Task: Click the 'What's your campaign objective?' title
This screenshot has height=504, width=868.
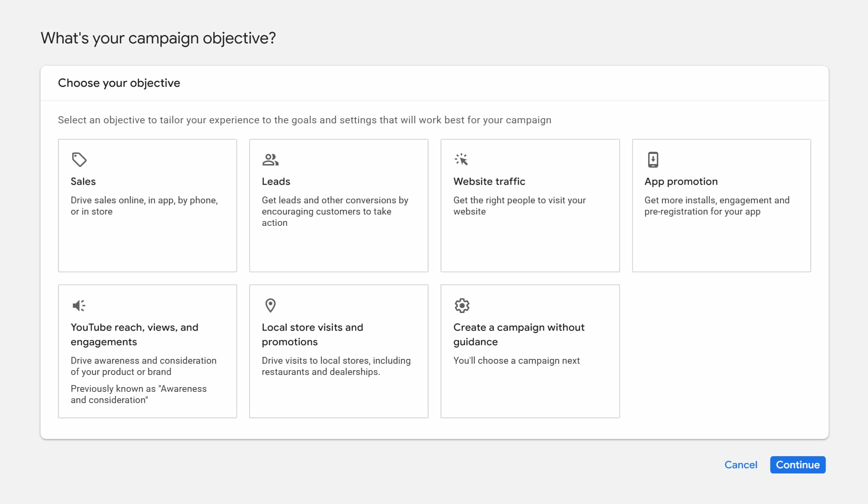Action: coord(158,38)
